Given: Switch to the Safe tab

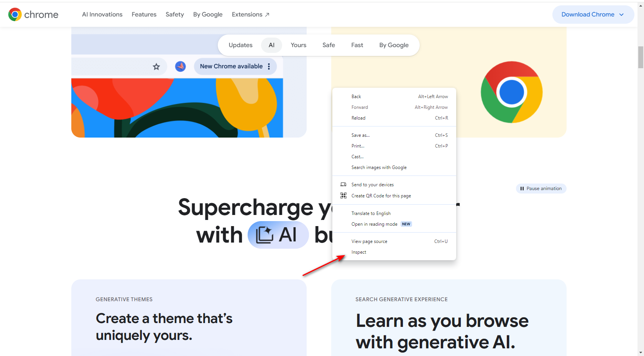Looking at the screenshot, I should (329, 45).
